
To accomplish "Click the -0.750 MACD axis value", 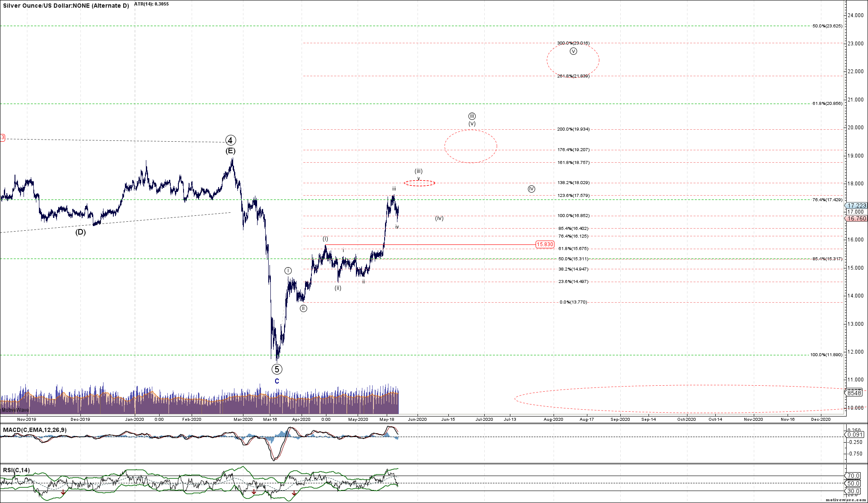I will [x=855, y=454].
